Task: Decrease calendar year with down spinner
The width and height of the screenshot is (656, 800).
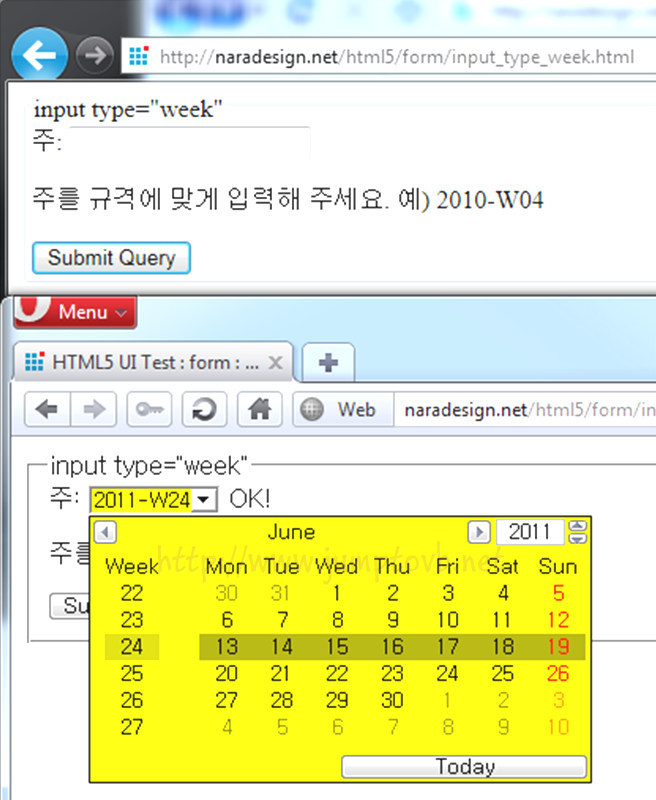Action: click(577, 538)
